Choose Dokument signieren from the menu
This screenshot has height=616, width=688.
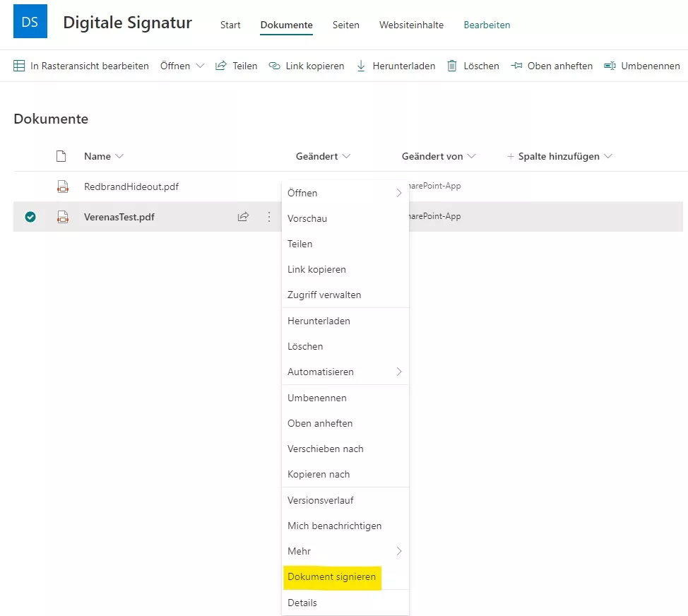click(x=332, y=577)
